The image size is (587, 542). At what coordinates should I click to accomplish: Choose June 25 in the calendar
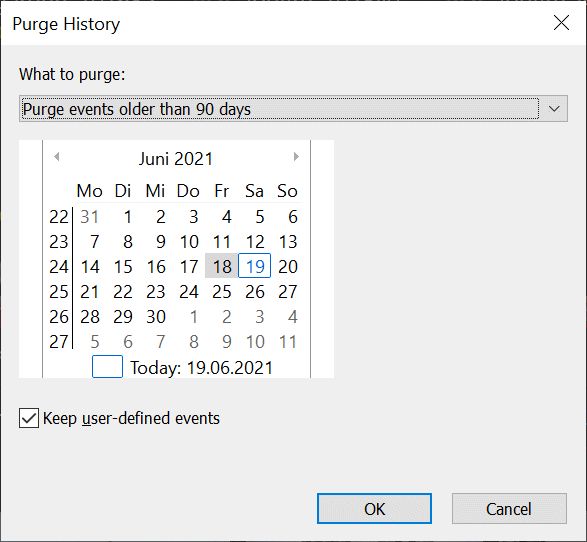click(x=222, y=292)
